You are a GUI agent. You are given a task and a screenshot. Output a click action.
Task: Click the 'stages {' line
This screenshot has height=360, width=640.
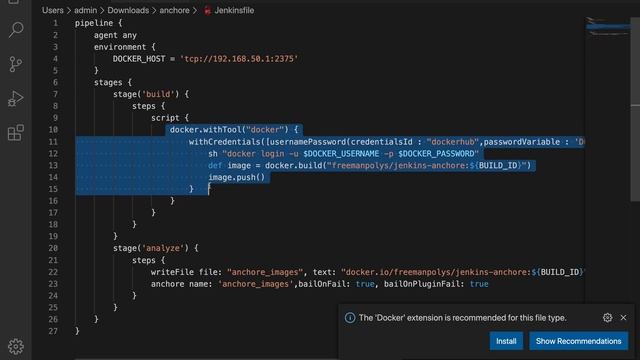click(113, 82)
